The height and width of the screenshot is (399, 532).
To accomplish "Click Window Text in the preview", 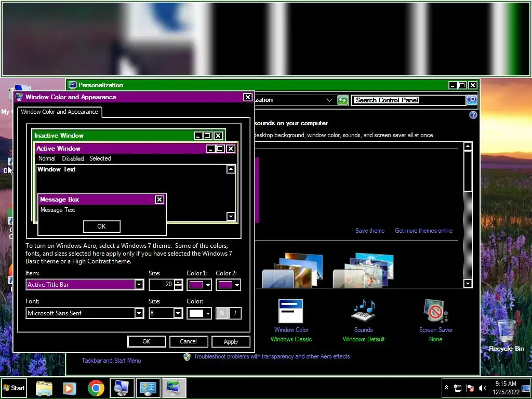I will tap(56, 169).
